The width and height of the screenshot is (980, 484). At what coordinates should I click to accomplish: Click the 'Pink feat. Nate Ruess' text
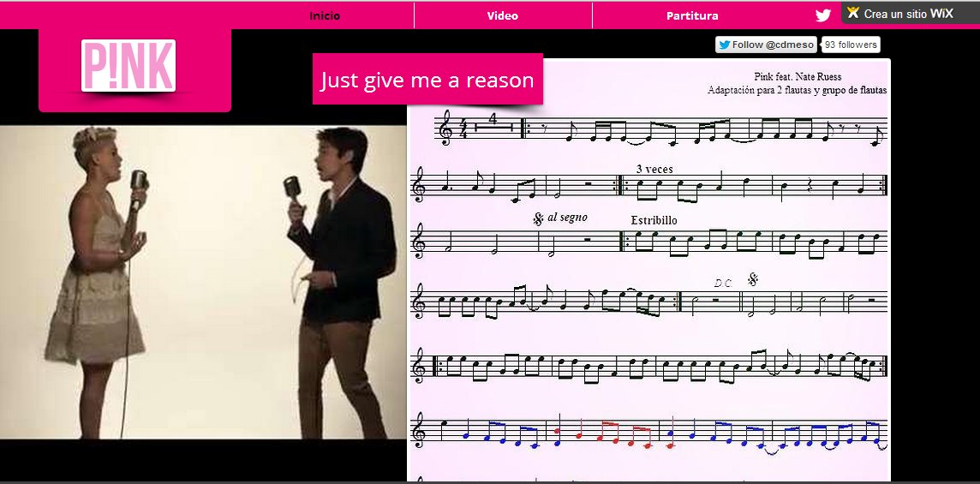(x=798, y=77)
